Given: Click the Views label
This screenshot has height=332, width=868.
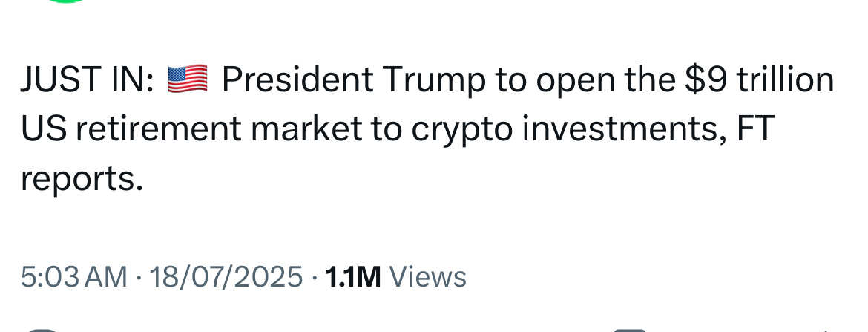Looking at the screenshot, I should (428, 277).
